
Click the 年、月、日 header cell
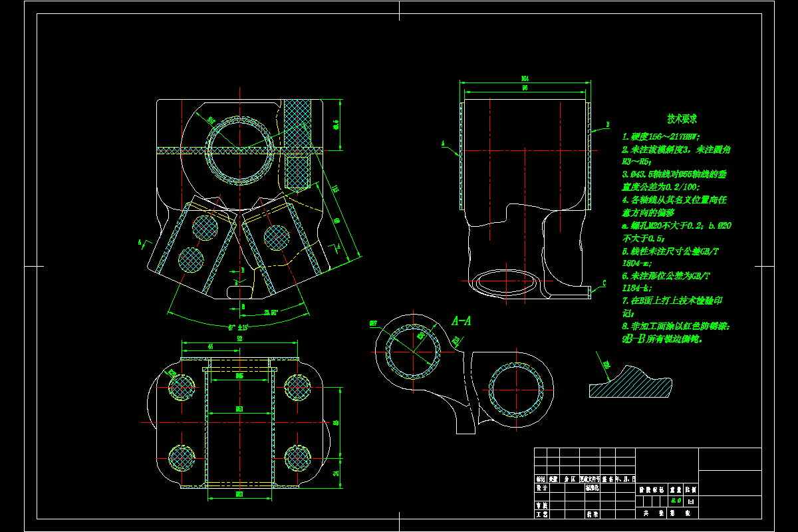pos(626,479)
